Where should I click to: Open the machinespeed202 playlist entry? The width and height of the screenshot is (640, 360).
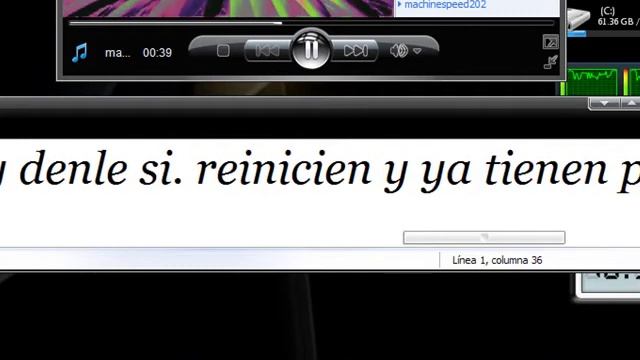pos(445,4)
